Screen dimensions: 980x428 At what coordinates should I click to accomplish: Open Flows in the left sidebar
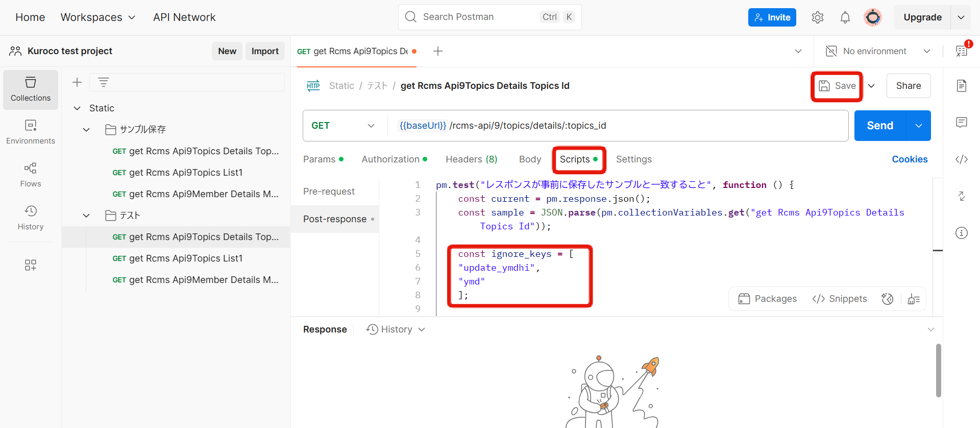click(x=31, y=175)
